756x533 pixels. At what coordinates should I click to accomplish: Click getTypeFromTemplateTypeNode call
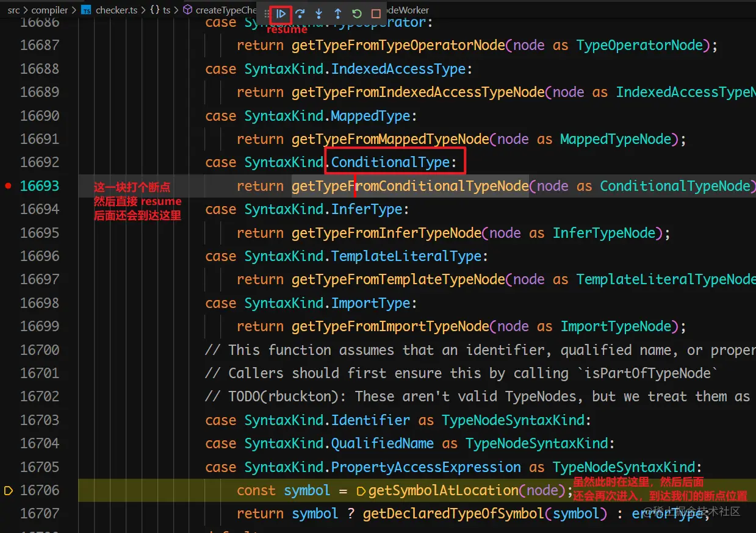point(398,279)
